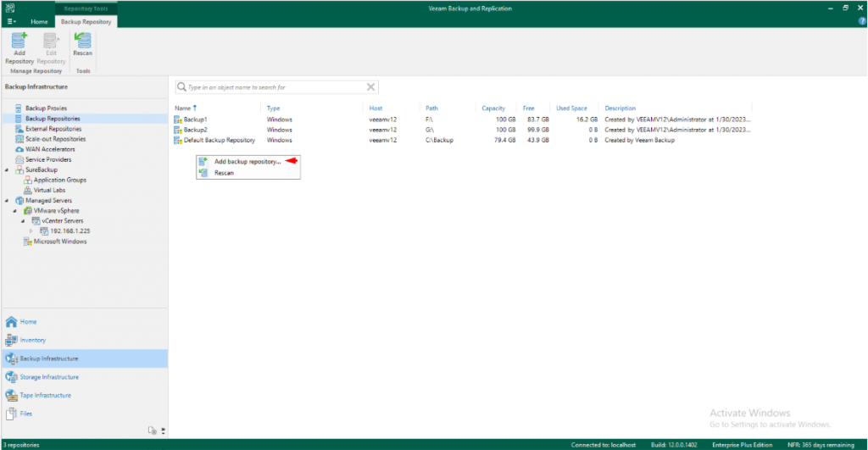Open the Tape Infrastructure pane
The height and width of the screenshot is (450, 868).
45,395
